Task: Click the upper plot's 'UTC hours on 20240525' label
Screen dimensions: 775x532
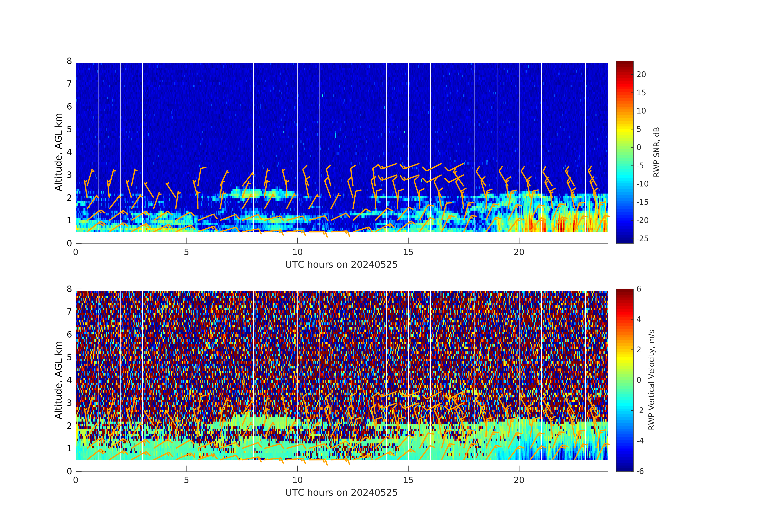Action: coord(341,265)
